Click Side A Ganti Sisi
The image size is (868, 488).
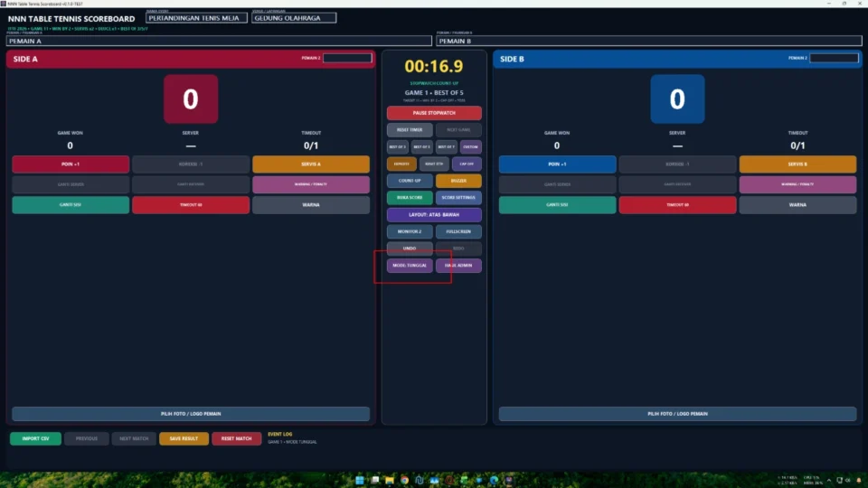click(71, 205)
